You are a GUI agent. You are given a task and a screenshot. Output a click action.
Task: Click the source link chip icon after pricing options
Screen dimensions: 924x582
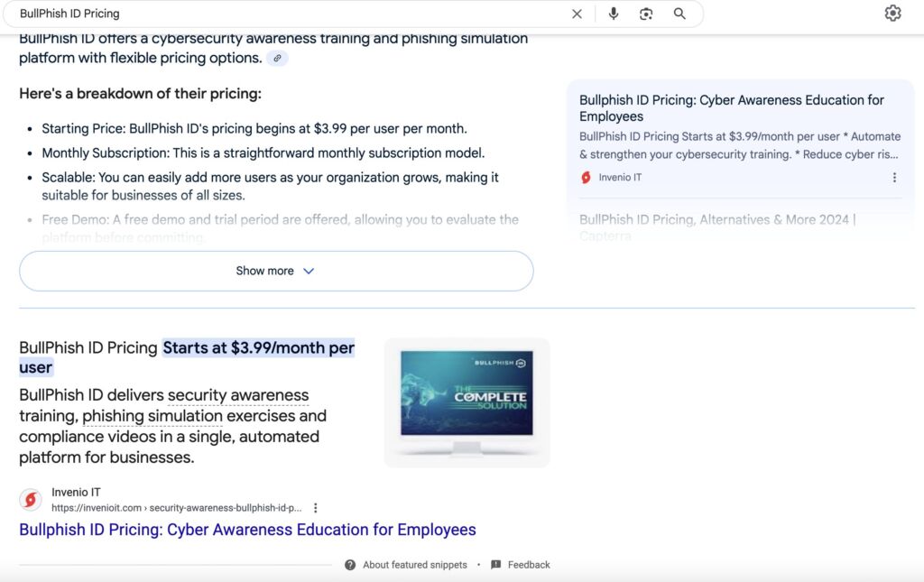coord(278,59)
